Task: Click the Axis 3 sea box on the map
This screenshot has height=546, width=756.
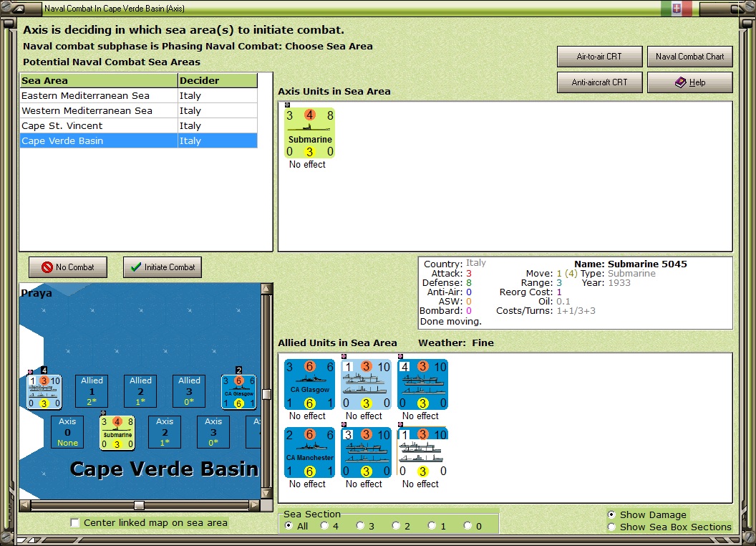Action: click(x=213, y=432)
